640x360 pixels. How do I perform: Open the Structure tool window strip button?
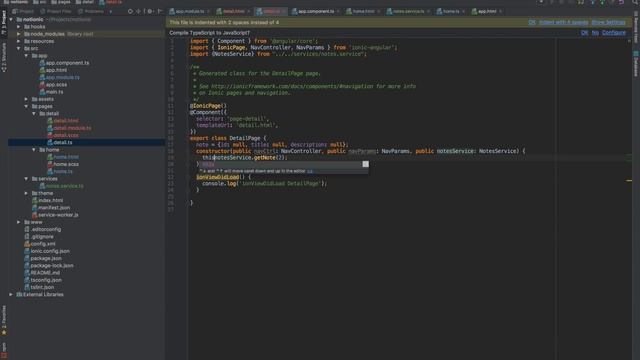point(4,57)
